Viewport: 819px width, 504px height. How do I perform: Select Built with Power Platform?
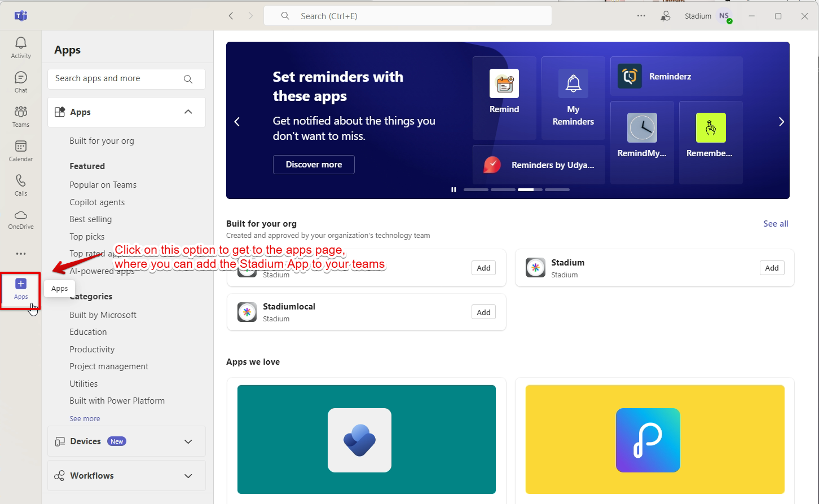tap(117, 401)
